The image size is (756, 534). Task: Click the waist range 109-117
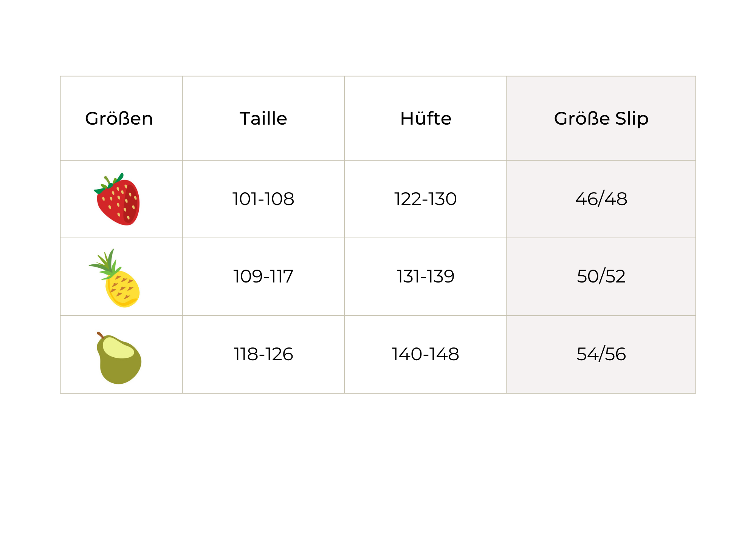[x=263, y=276]
